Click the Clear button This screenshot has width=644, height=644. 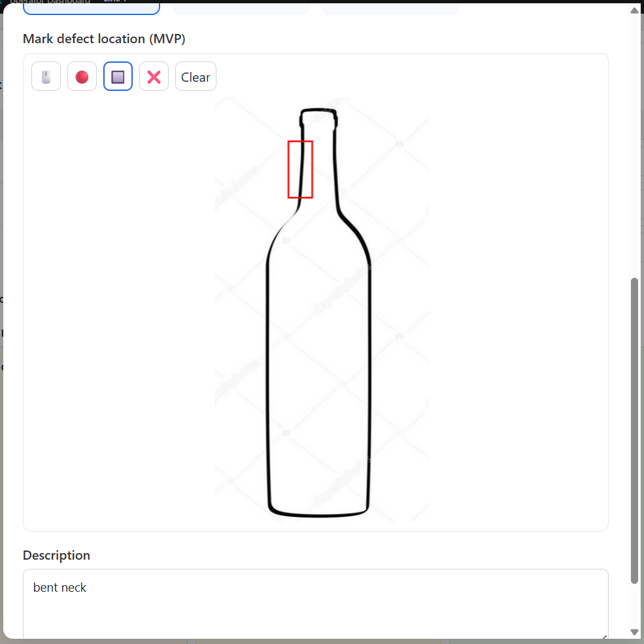[x=195, y=76]
